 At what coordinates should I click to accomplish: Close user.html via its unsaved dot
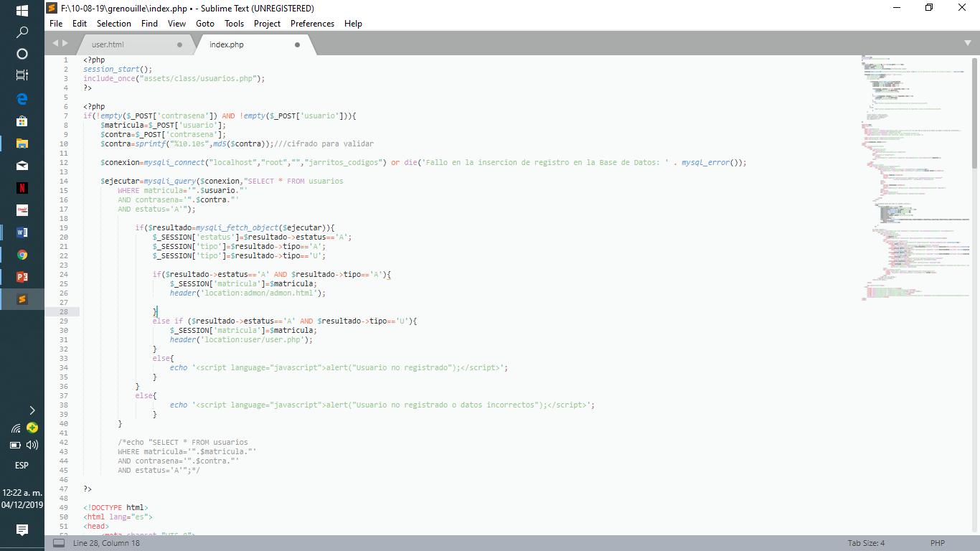tap(180, 44)
